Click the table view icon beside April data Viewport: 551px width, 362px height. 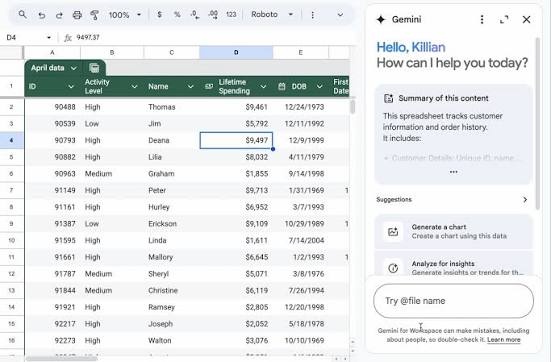click(x=94, y=68)
